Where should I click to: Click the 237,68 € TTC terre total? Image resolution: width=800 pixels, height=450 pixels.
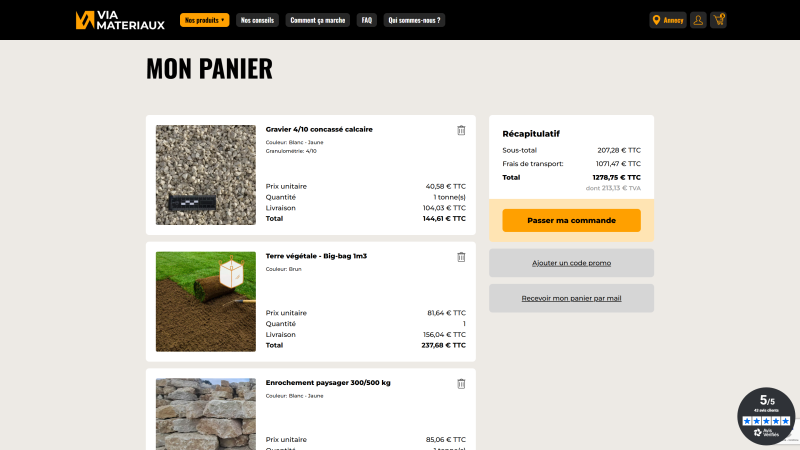point(443,345)
